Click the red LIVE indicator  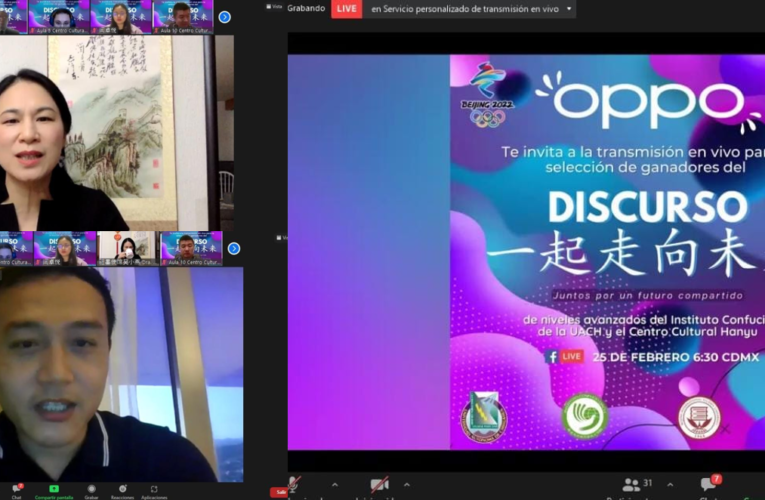(346, 9)
